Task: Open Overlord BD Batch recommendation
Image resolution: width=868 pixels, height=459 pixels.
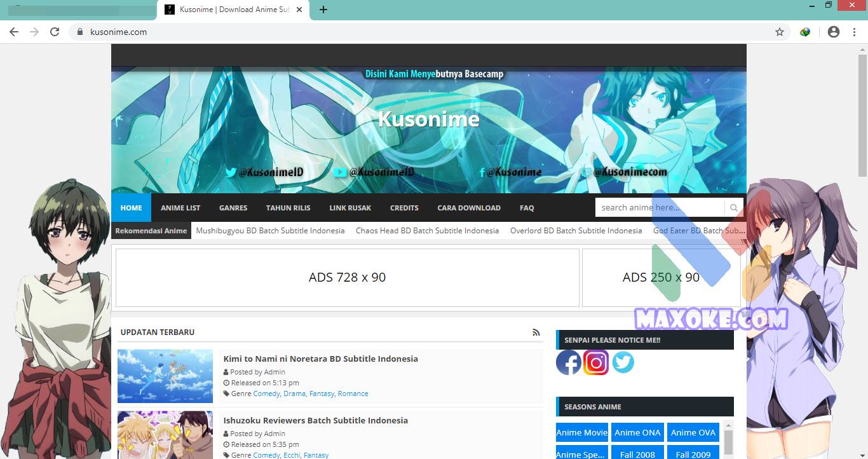Action: [x=576, y=231]
